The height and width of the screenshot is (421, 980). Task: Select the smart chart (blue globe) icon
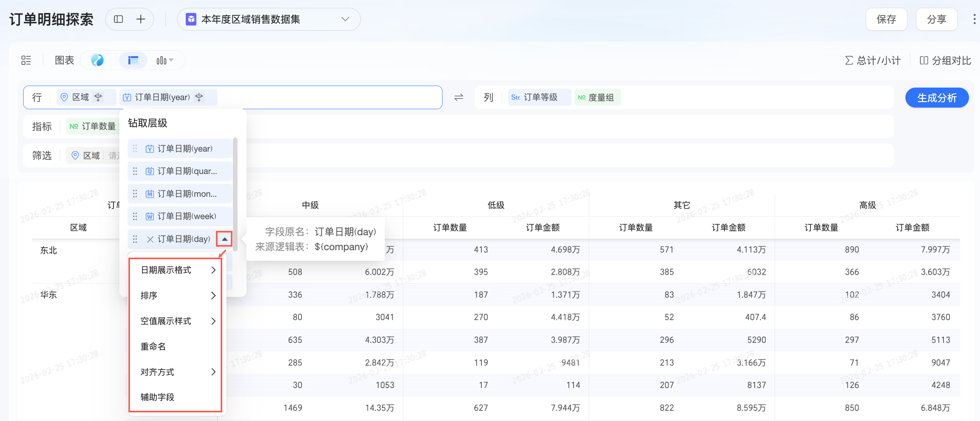point(97,60)
